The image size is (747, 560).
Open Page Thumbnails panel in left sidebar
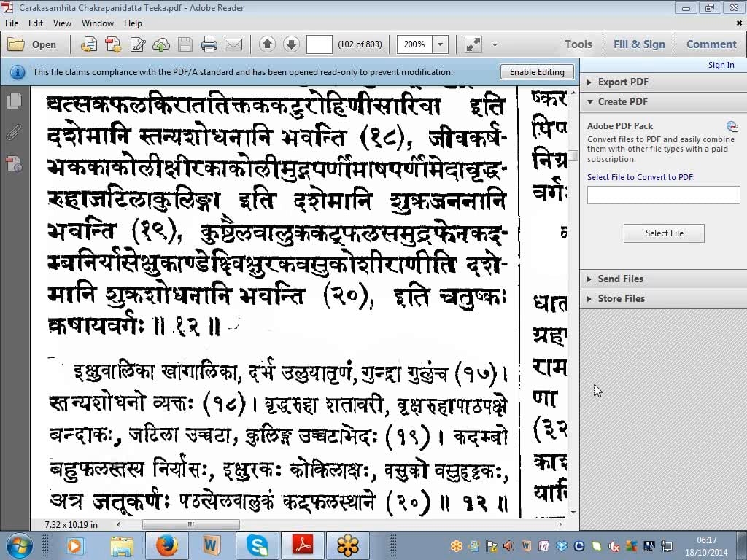[14, 101]
